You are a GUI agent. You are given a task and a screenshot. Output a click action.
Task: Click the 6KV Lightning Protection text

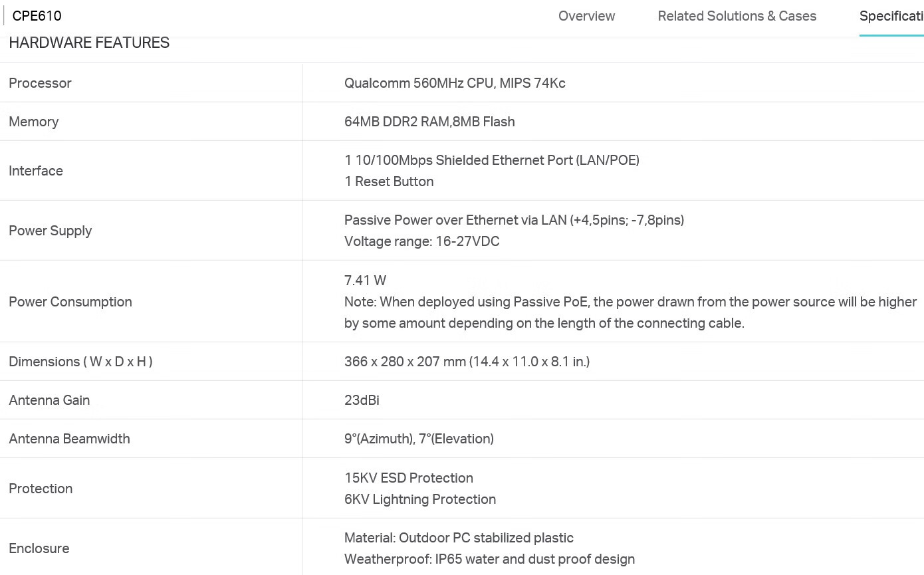point(420,499)
